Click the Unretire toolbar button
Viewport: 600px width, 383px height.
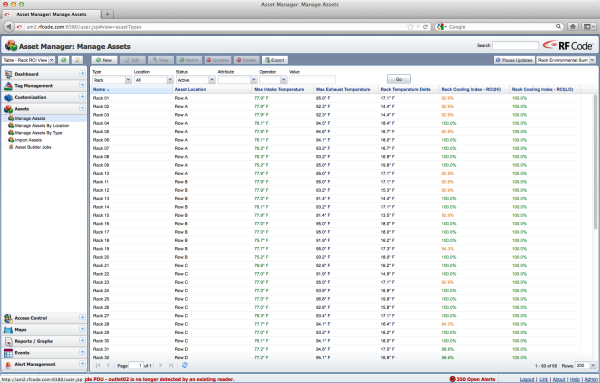coord(217,60)
